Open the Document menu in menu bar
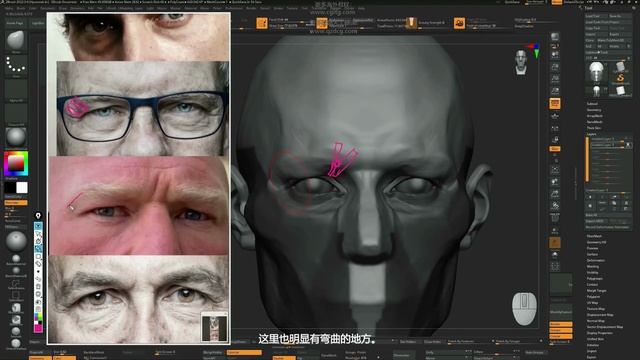The image size is (640, 360). click(x=47, y=8)
